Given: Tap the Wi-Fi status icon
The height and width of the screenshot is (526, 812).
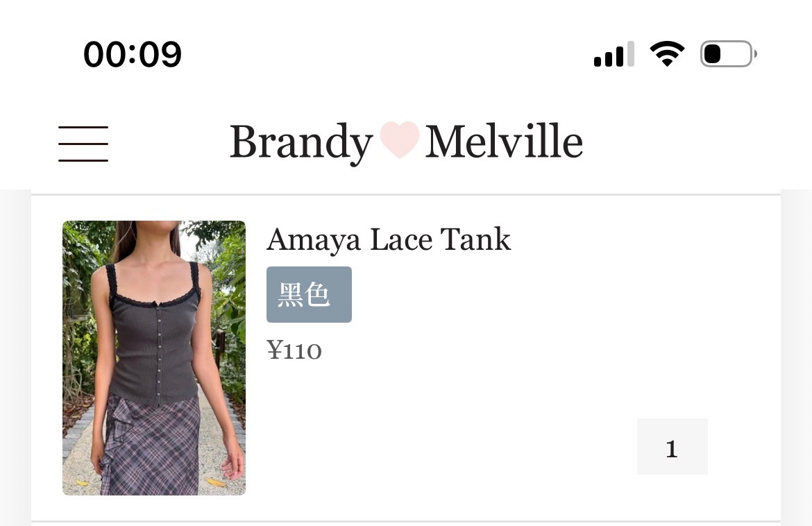Looking at the screenshot, I should [x=667, y=53].
